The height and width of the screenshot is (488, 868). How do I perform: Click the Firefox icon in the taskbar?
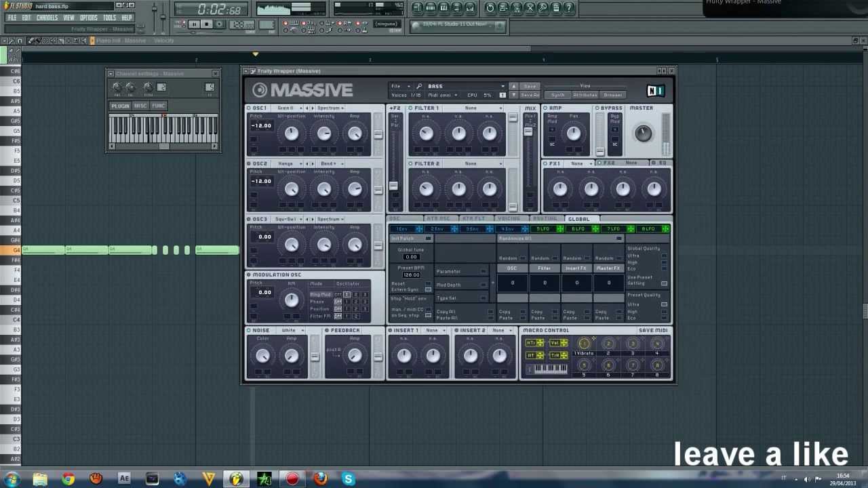[x=320, y=479]
